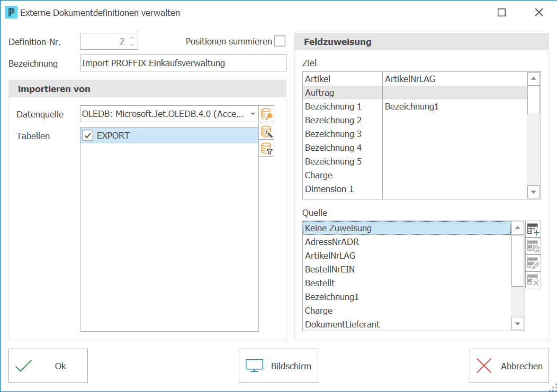Select the EXPORT table row
Viewport: 557px width, 392px height.
(x=169, y=135)
